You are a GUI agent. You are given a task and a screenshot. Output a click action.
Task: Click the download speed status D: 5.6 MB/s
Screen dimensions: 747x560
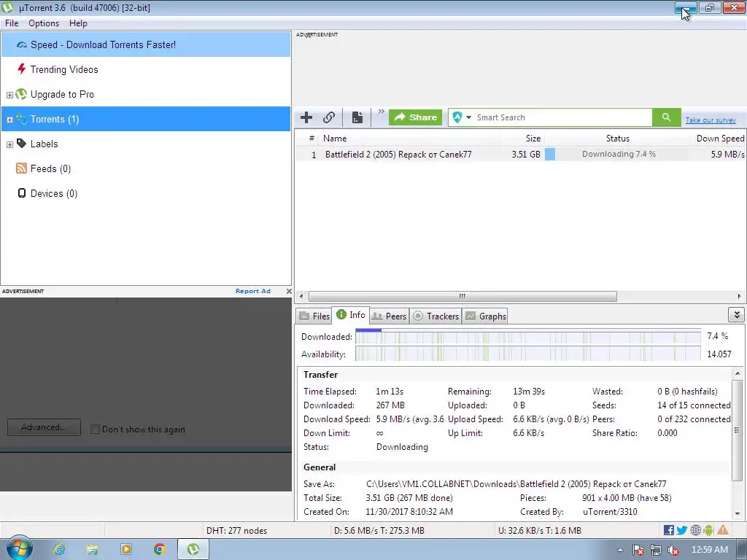click(379, 531)
